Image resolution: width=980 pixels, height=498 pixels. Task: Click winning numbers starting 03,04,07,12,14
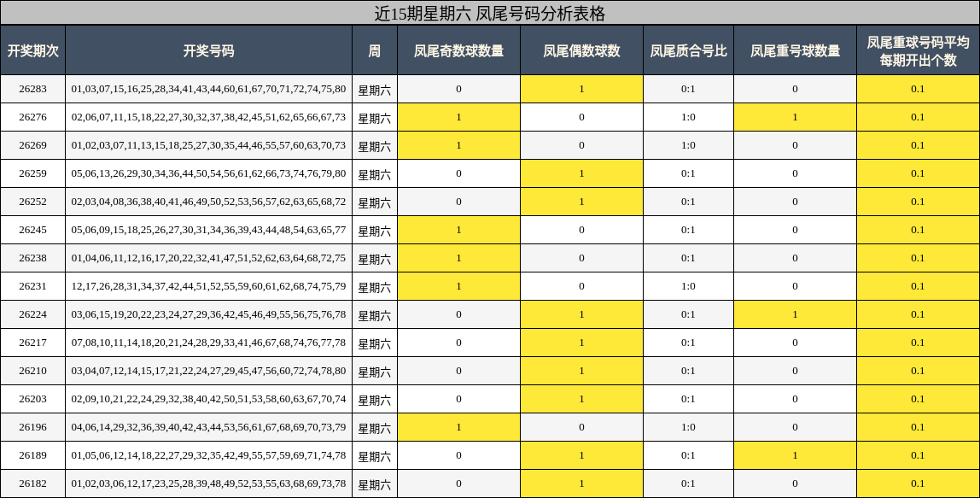pos(208,371)
